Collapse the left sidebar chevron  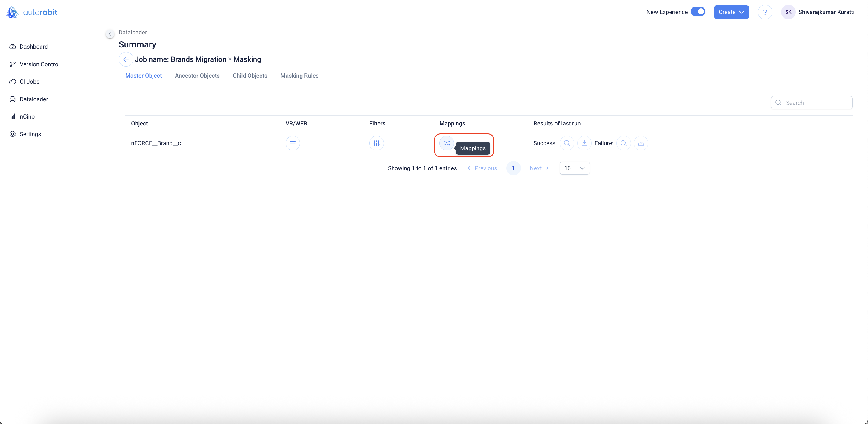[x=110, y=34]
